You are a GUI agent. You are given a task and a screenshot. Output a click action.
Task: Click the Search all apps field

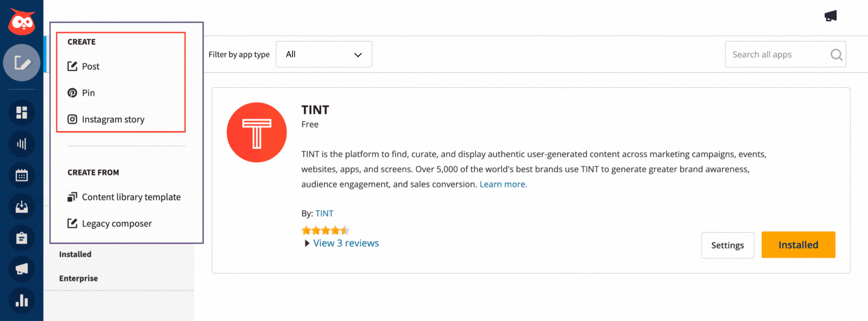[x=786, y=54]
